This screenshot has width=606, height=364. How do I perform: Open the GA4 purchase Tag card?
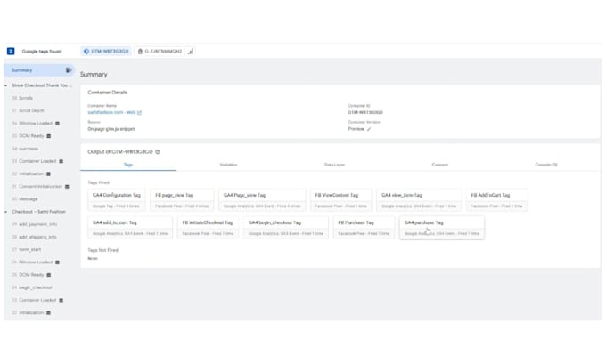point(442,227)
